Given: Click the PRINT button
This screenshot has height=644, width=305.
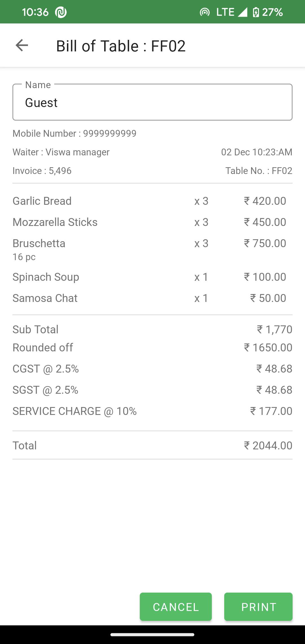Looking at the screenshot, I should 258,607.
